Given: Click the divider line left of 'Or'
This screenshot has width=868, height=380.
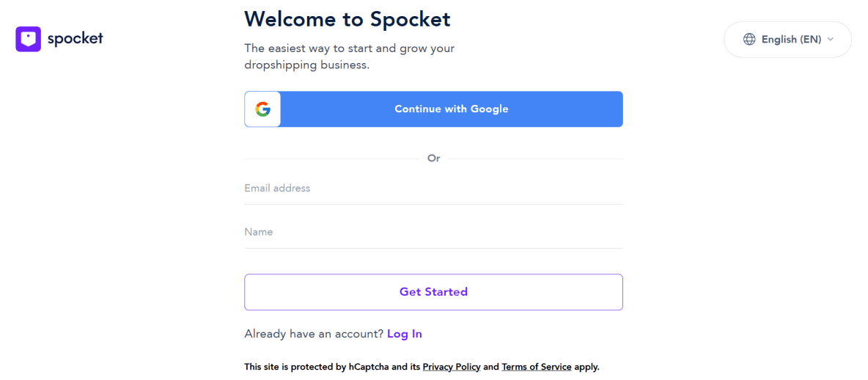Looking at the screenshot, I should pyautogui.click(x=330, y=158).
